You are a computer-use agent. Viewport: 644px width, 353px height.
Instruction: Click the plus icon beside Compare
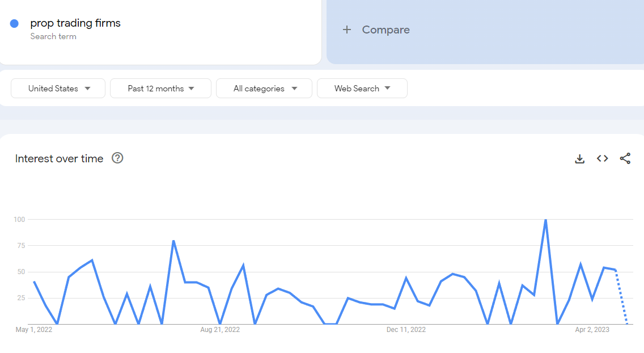[x=347, y=30]
